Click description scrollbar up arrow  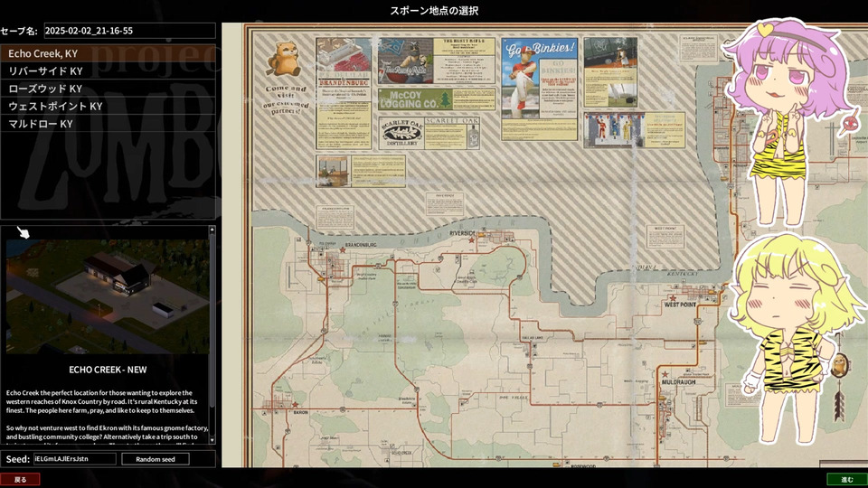point(212,229)
